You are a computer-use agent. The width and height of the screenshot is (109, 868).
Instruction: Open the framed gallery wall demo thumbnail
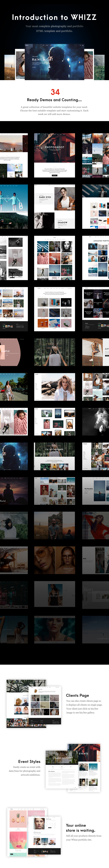54,422
